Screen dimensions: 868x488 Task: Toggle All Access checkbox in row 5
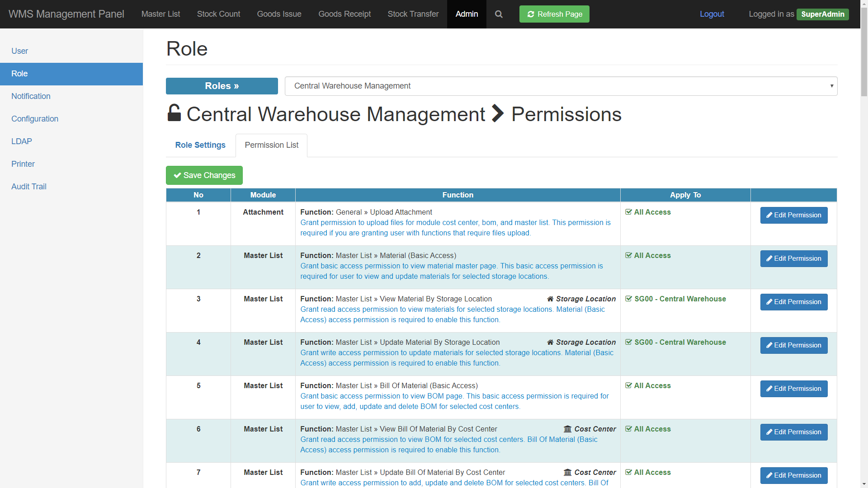click(628, 385)
